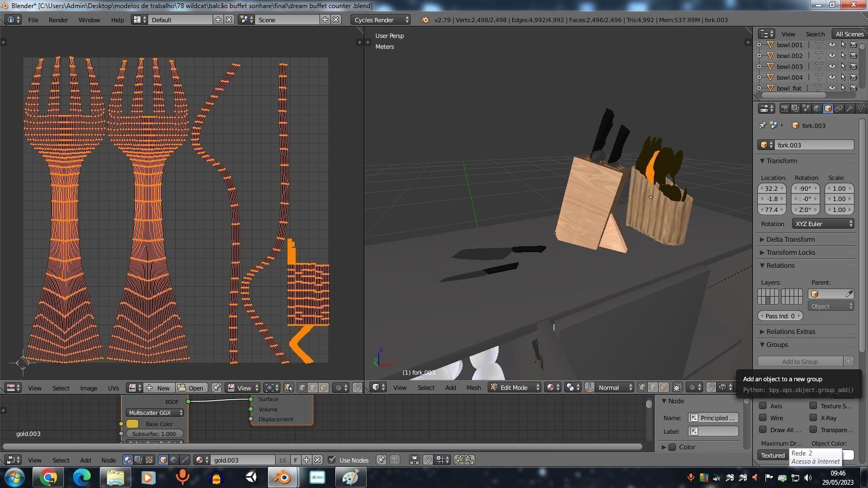Hide bowl.002 using its eye icon
The image size is (868, 488).
pos(832,55)
